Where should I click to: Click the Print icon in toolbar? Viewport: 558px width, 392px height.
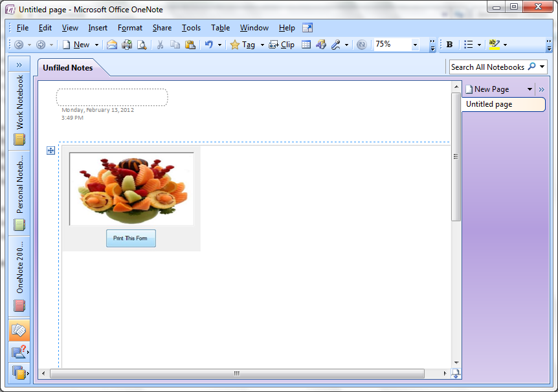(x=127, y=45)
